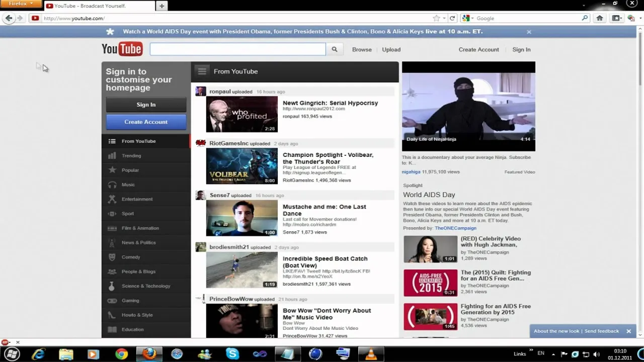Click the reload page button
The image size is (644, 362).
pyautogui.click(x=452, y=18)
